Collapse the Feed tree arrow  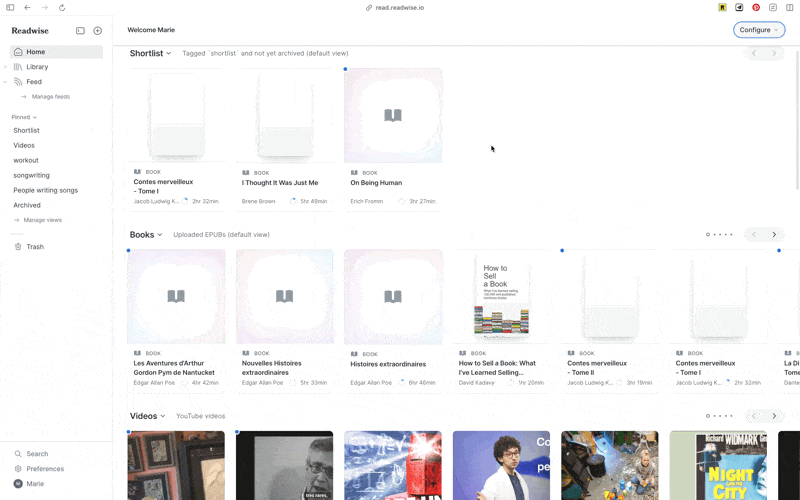(5, 82)
